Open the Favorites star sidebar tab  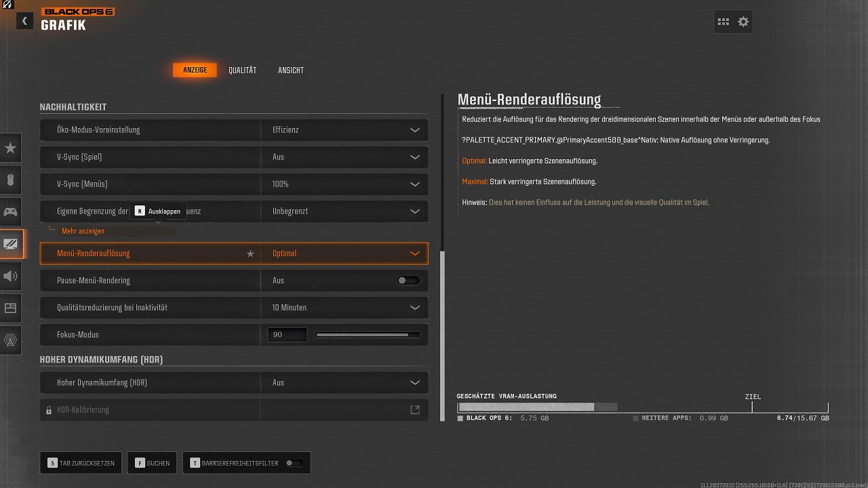pos(11,148)
